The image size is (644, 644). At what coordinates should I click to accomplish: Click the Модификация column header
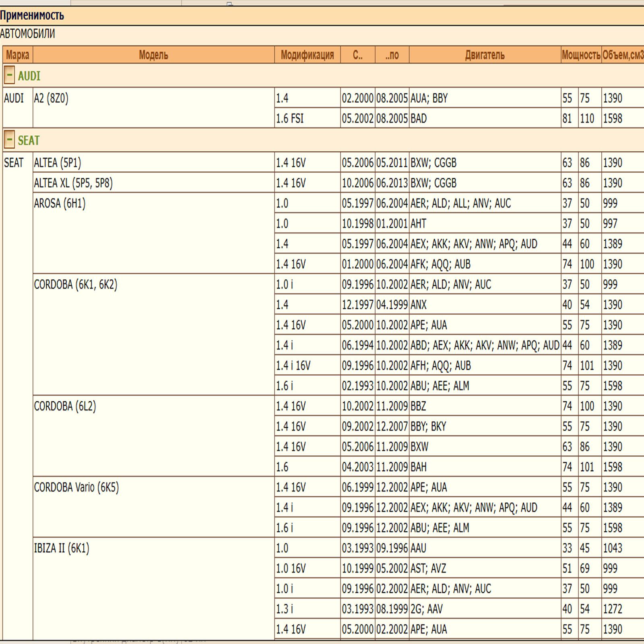click(307, 55)
